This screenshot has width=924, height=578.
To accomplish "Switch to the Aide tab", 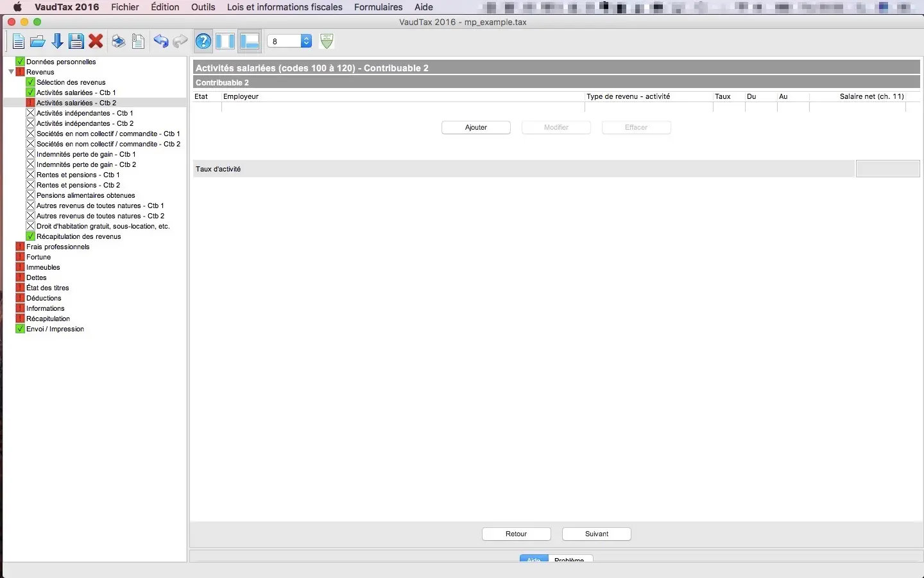I will click(x=534, y=559).
